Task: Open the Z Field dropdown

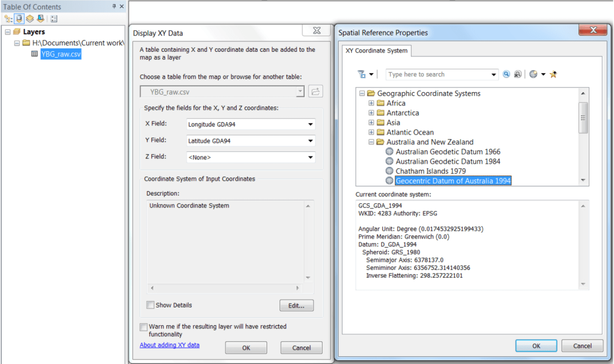Action: coord(310,157)
